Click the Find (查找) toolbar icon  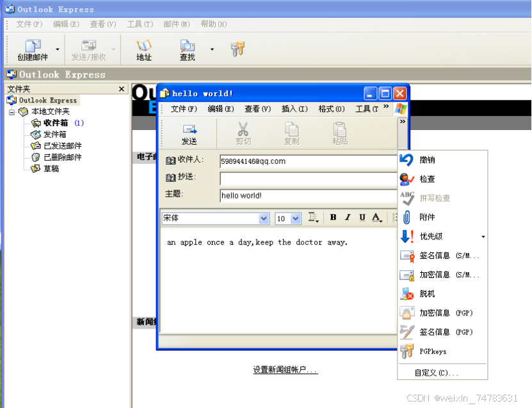[x=187, y=49]
